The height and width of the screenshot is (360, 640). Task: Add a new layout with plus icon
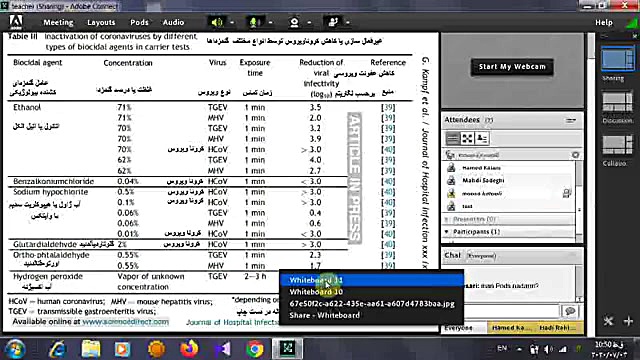628,321
